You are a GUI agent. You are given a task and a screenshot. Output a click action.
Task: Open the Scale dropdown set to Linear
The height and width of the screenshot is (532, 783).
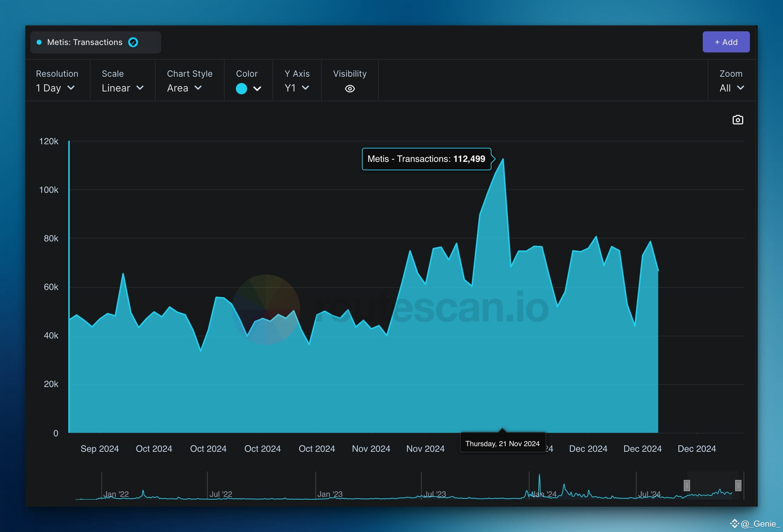[x=122, y=88]
